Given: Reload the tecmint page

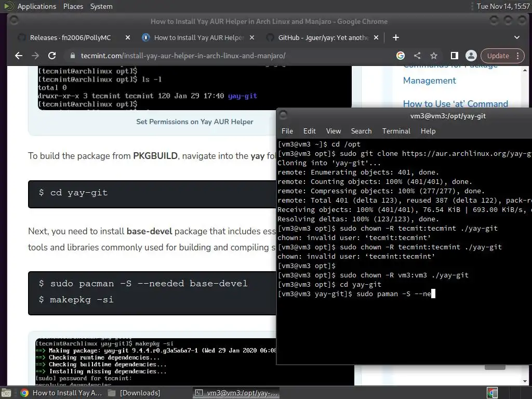Looking at the screenshot, I should (x=52, y=56).
